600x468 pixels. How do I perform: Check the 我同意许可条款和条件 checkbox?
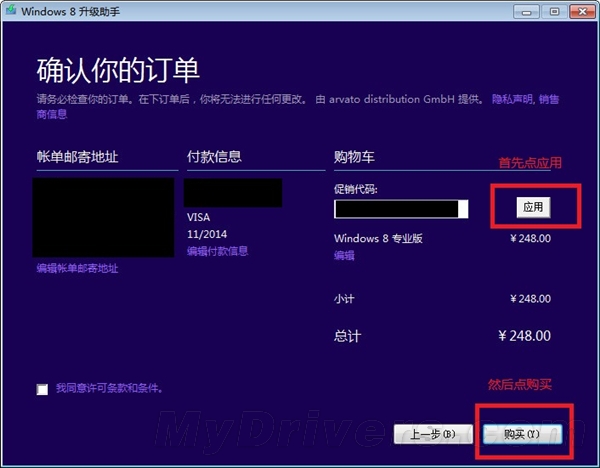[42, 390]
